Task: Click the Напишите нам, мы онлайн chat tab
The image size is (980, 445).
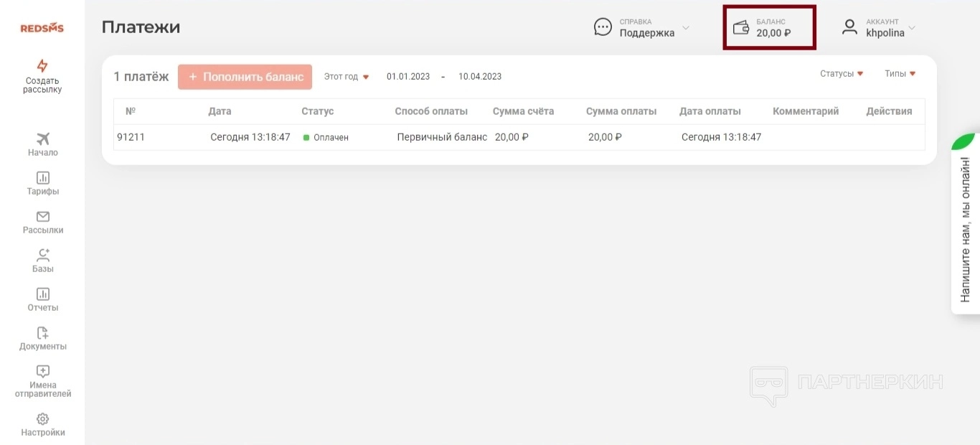Action: pyautogui.click(x=965, y=223)
